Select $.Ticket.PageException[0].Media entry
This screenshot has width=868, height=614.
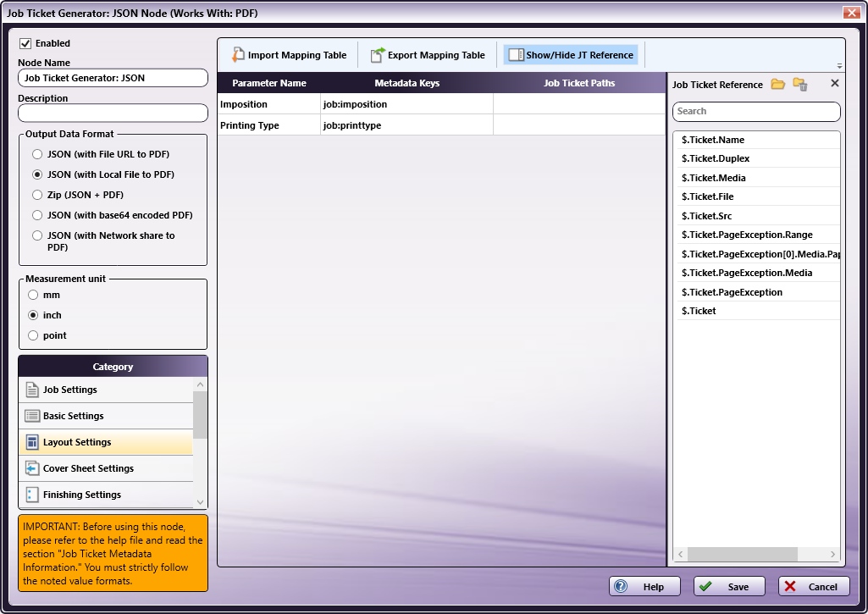[x=759, y=254]
